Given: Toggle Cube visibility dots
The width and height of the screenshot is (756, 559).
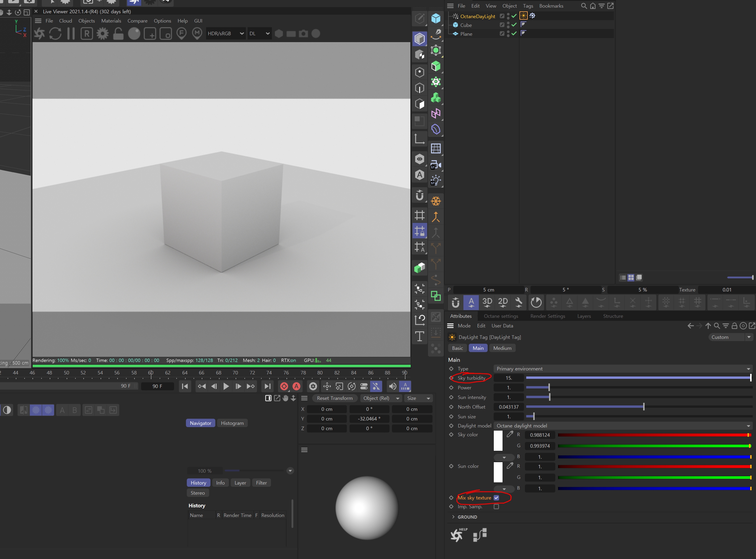Looking at the screenshot, I should click(x=508, y=25).
